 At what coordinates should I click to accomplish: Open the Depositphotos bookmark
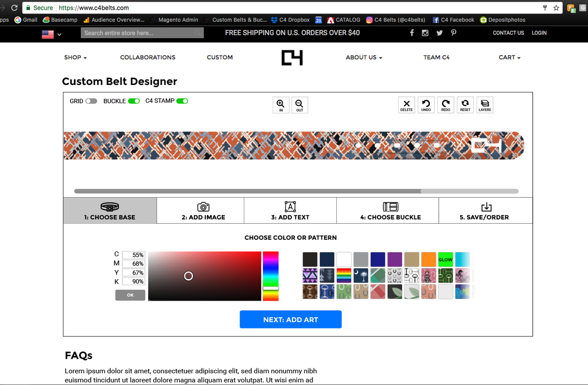pyautogui.click(x=502, y=20)
